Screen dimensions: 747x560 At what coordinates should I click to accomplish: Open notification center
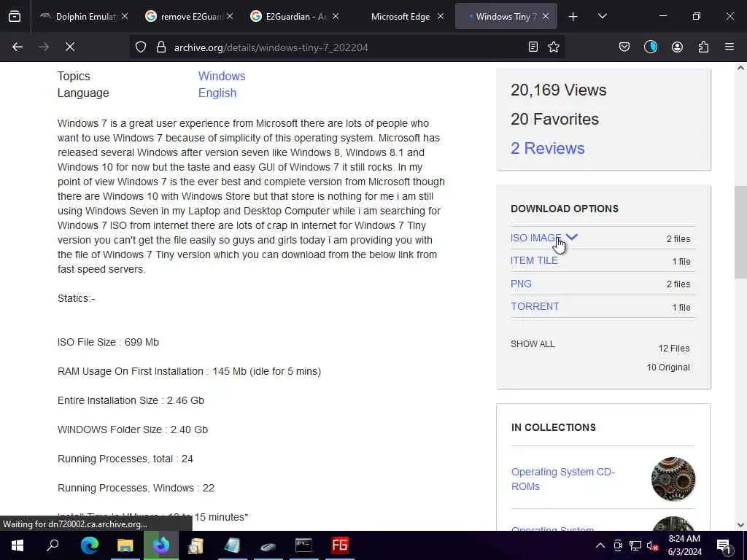coord(724,546)
